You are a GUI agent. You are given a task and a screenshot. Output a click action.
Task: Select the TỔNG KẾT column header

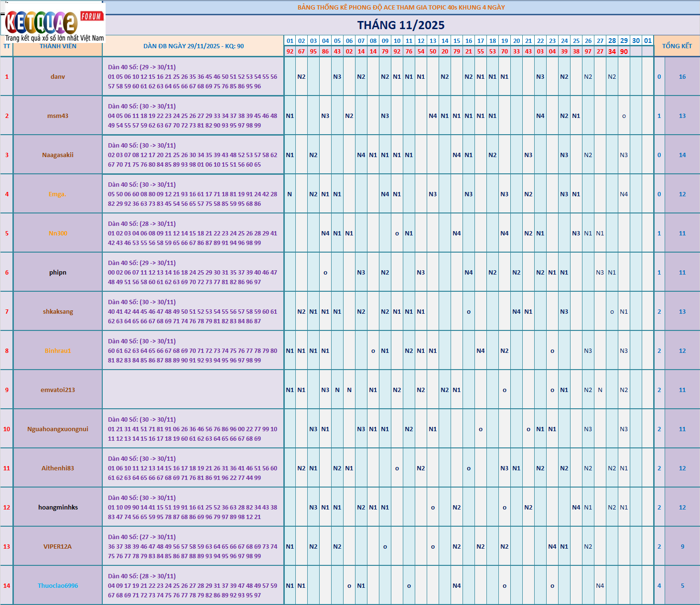(677, 46)
